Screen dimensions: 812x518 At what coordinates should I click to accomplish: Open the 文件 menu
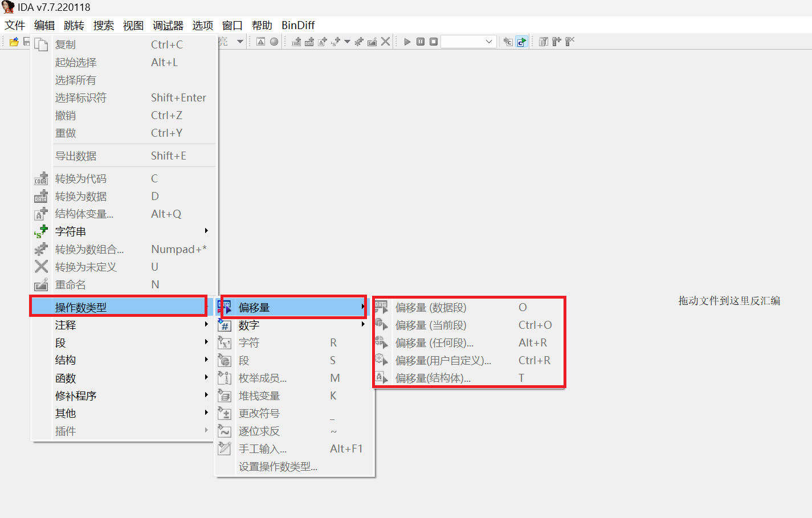point(15,25)
